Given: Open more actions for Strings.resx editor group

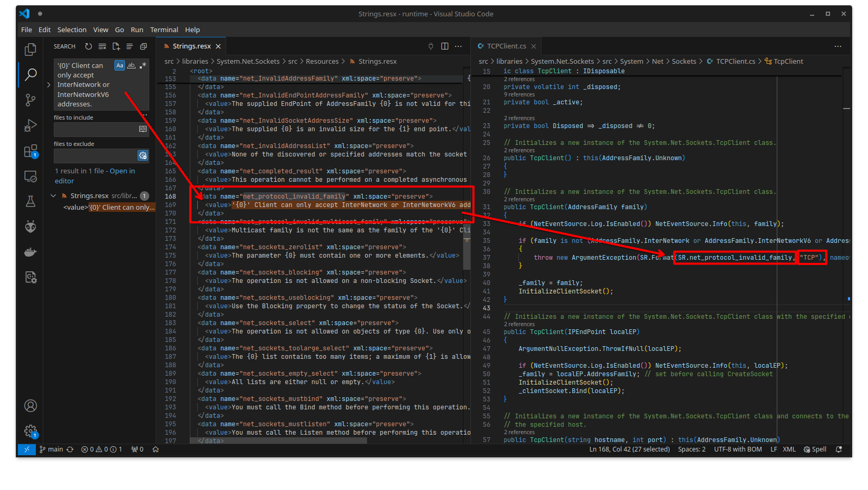Looking at the screenshot, I should click(458, 46).
